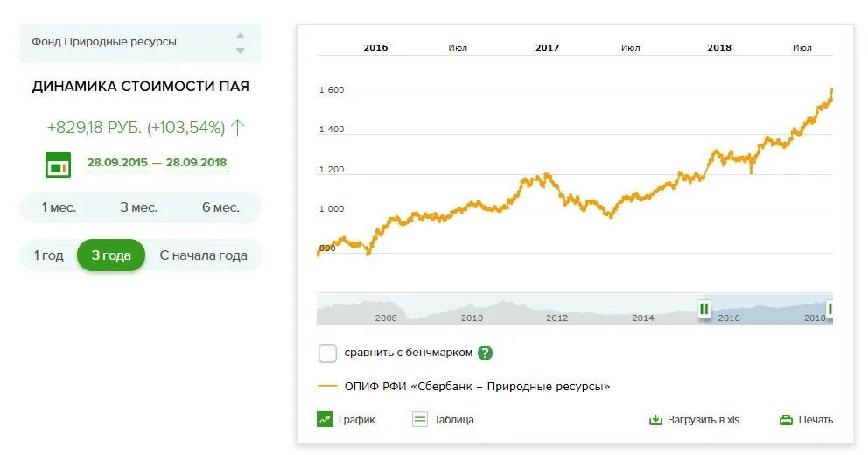
Task: Click the right range slider handle
Action: coord(829,308)
